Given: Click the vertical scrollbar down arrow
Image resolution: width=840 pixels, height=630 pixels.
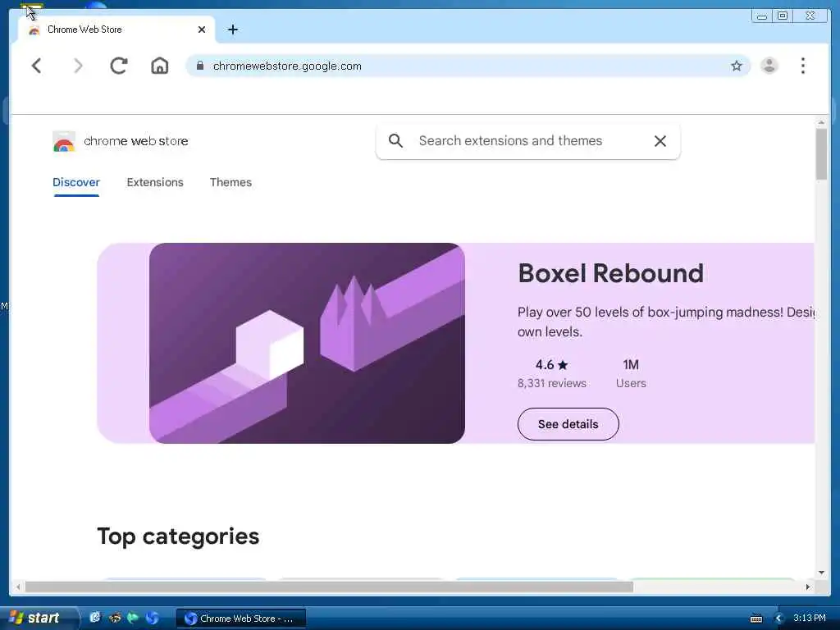Looking at the screenshot, I should 821,573.
